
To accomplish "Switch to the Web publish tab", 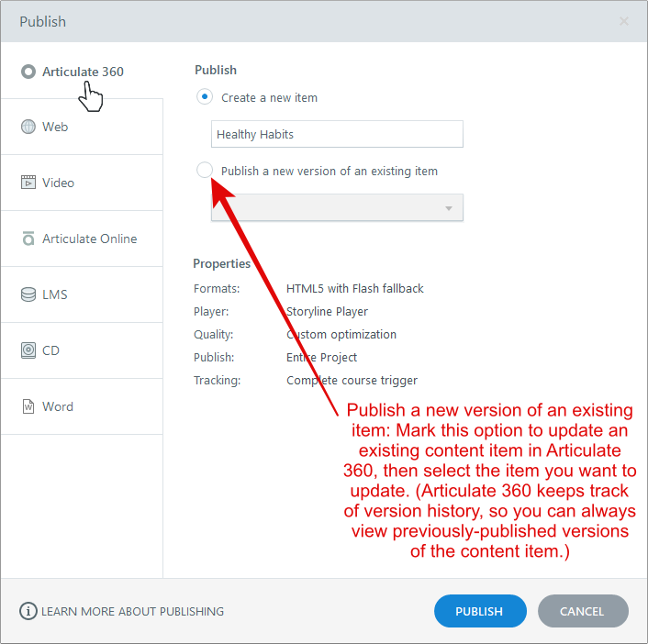I will 55,127.
